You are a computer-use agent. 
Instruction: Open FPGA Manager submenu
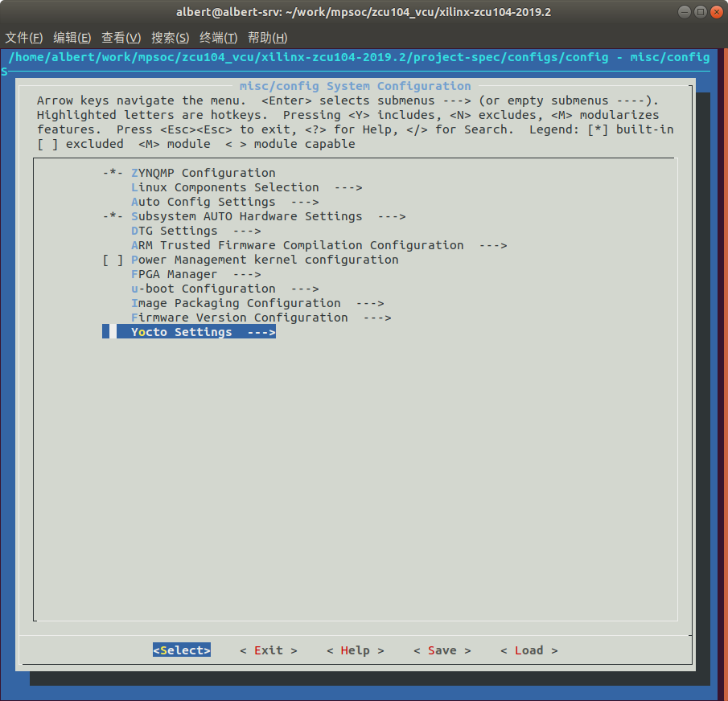coord(196,274)
